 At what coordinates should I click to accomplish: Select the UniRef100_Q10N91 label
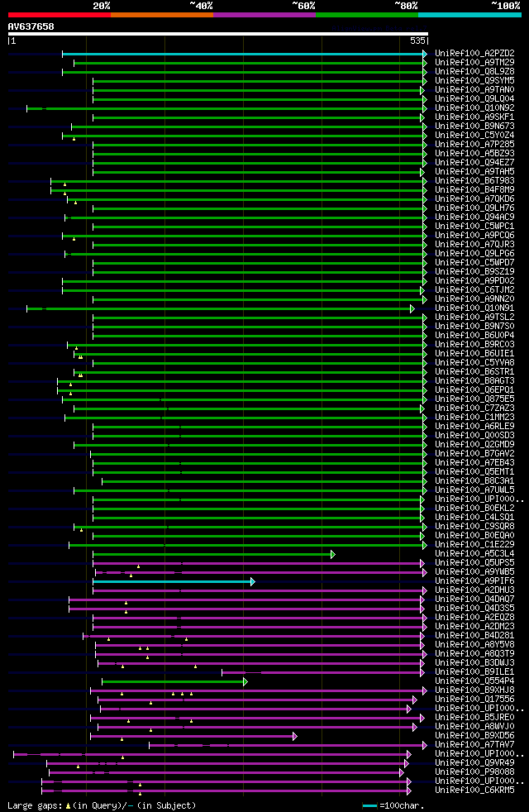(474, 308)
